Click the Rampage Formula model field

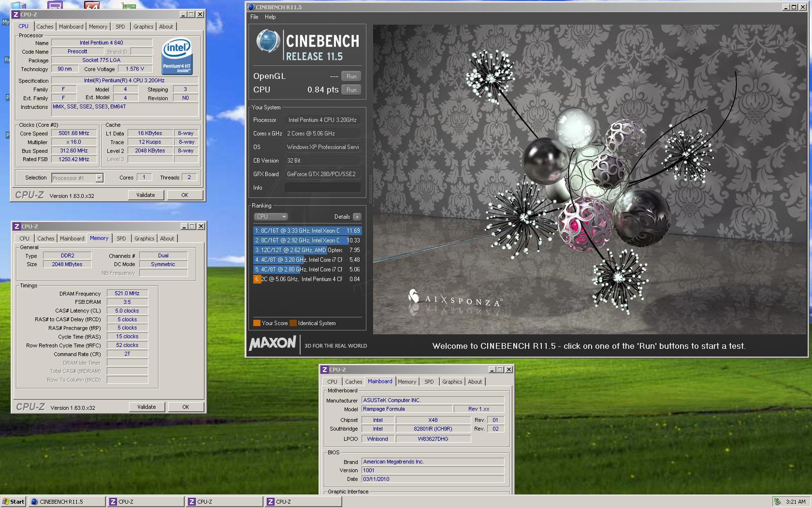point(407,409)
